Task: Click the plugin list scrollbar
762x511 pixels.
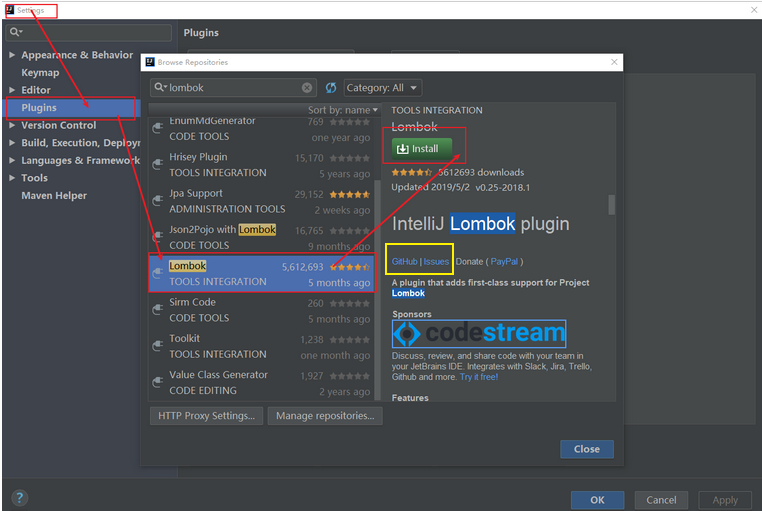Action: coord(377,290)
